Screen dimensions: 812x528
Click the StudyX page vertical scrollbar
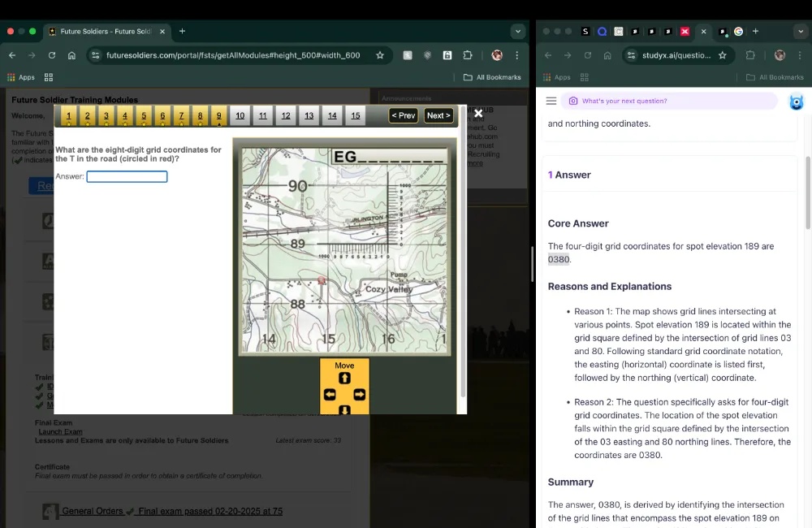coord(807,191)
